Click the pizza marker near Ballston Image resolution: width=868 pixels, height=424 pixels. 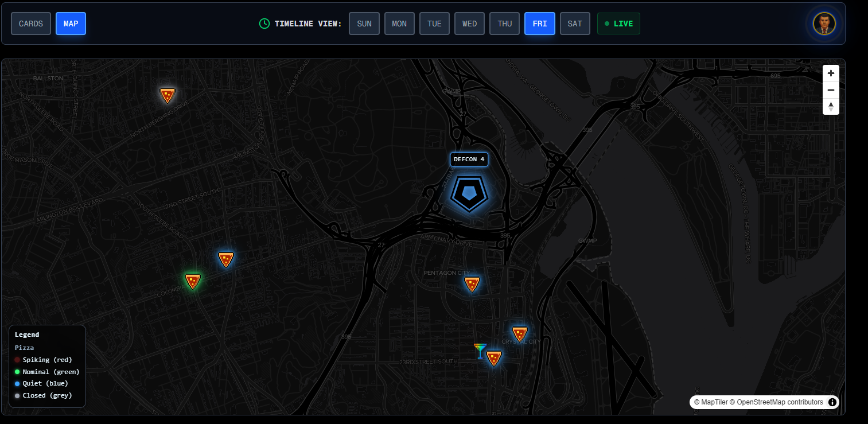click(x=167, y=95)
